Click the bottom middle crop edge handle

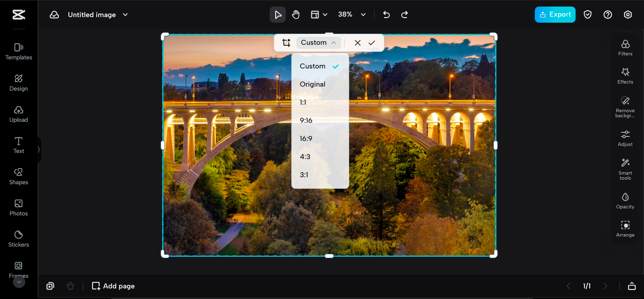[x=329, y=256]
